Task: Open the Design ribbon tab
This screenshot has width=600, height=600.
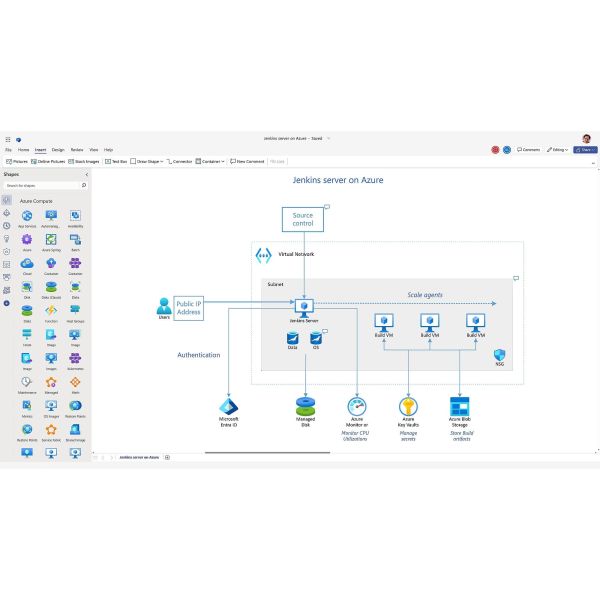Action: tap(58, 150)
